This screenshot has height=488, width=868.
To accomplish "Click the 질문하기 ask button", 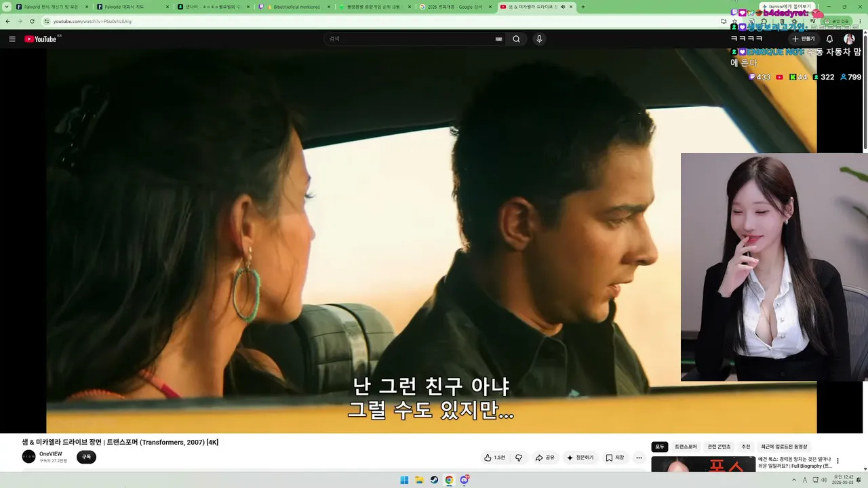I will pos(580,457).
